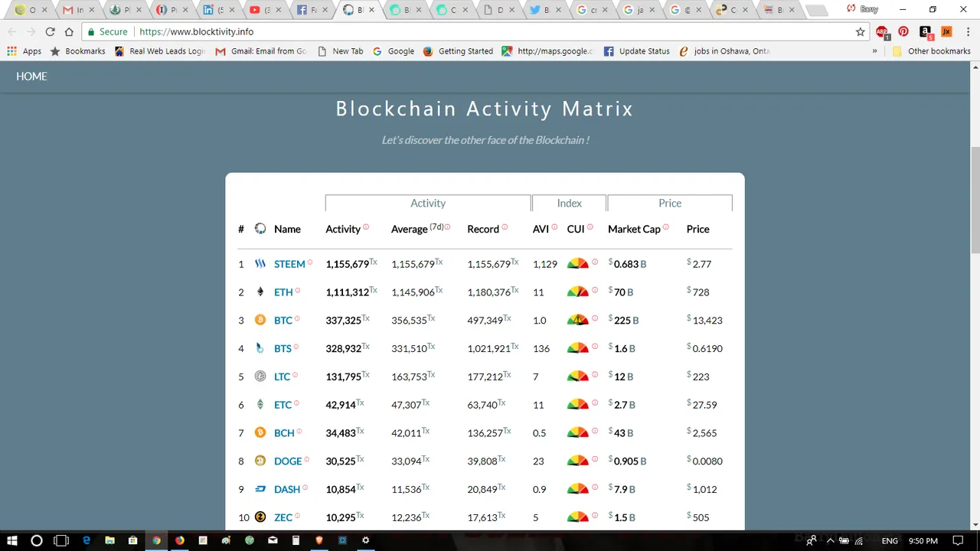Open the ETH coin link
The height and width of the screenshot is (551, 980).
pyautogui.click(x=283, y=292)
